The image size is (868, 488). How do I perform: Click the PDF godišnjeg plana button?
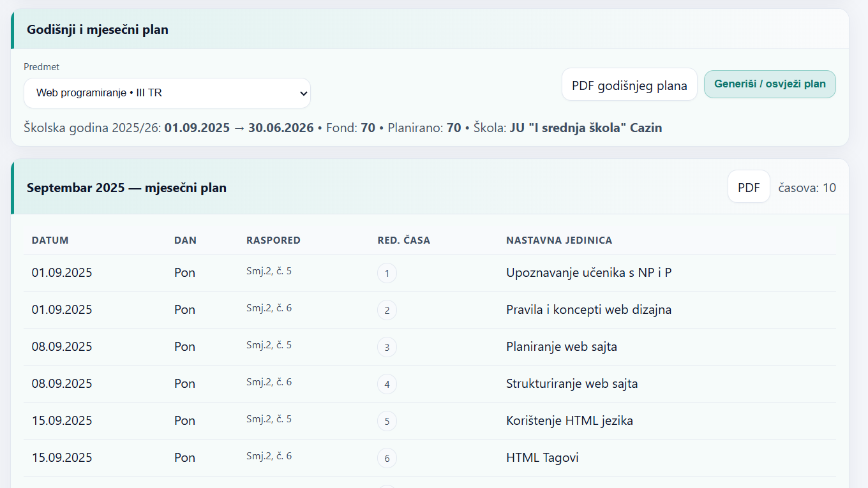point(629,85)
